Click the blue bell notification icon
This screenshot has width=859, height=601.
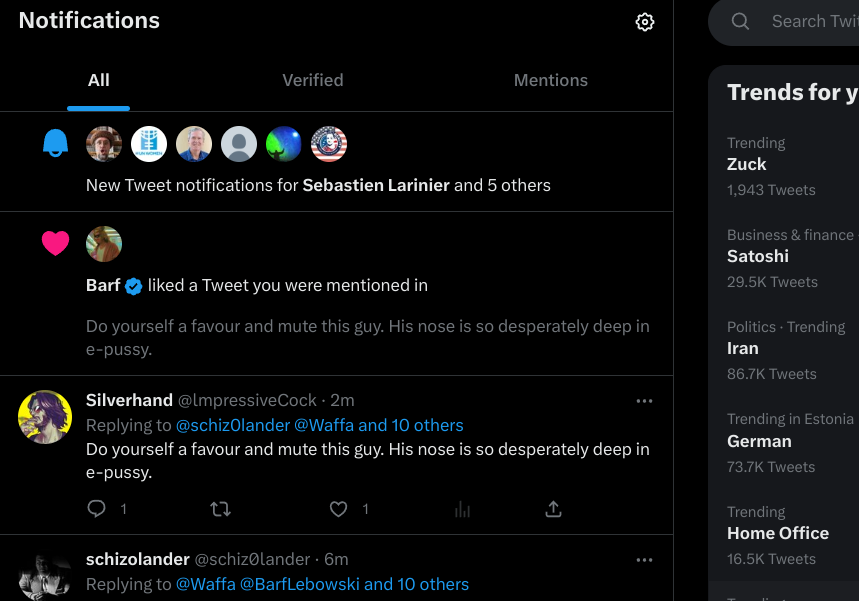point(55,144)
